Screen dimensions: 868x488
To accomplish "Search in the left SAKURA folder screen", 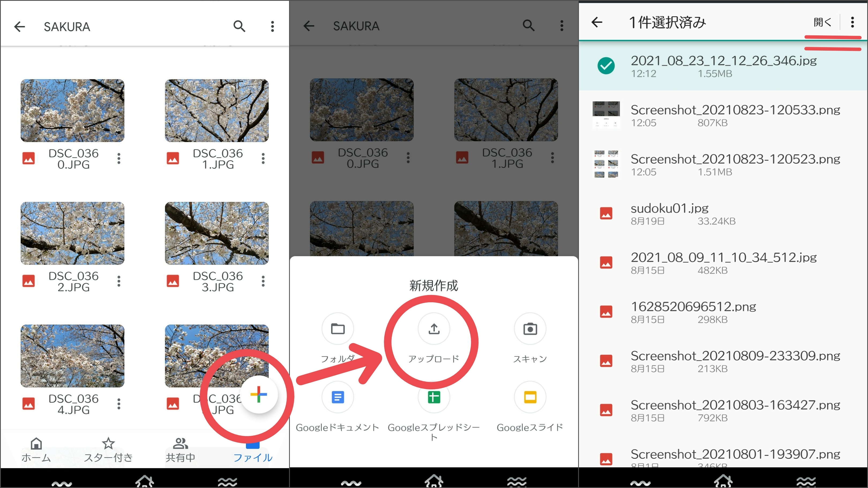I will pyautogui.click(x=239, y=26).
